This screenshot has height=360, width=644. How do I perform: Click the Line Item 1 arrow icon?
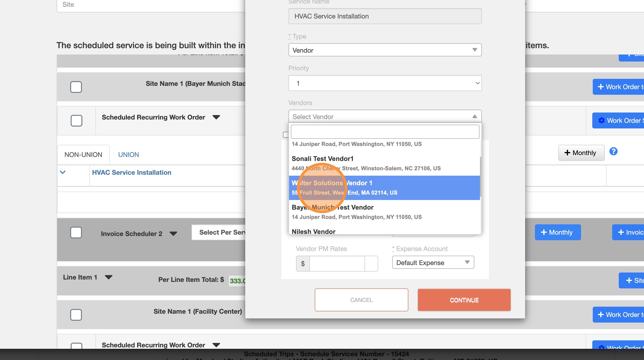[x=109, y=277]
